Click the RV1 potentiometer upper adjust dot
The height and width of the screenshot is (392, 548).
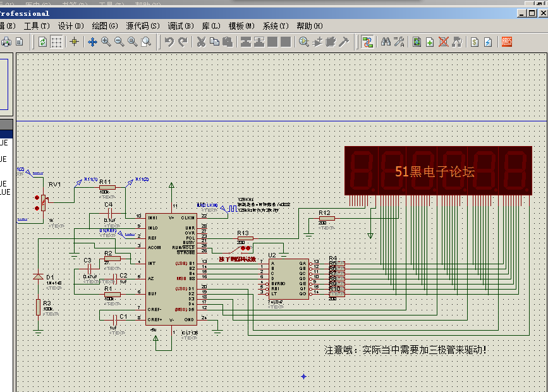(37, 197)
